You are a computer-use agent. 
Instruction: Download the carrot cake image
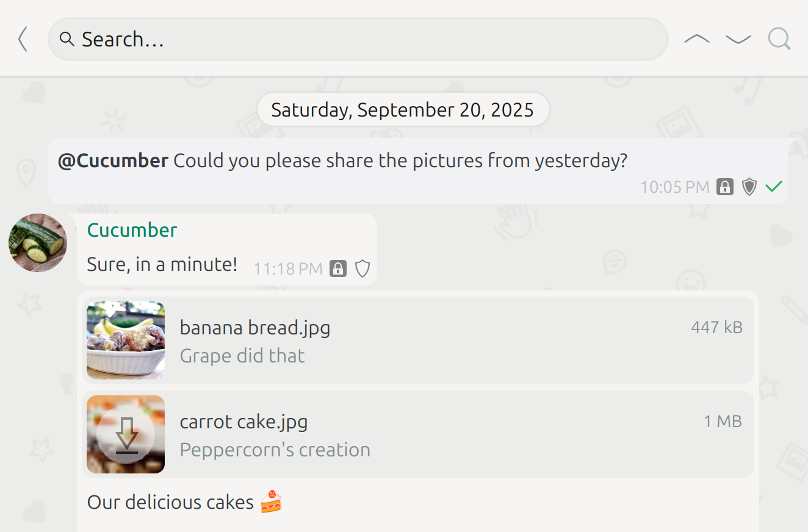point(126,434)
